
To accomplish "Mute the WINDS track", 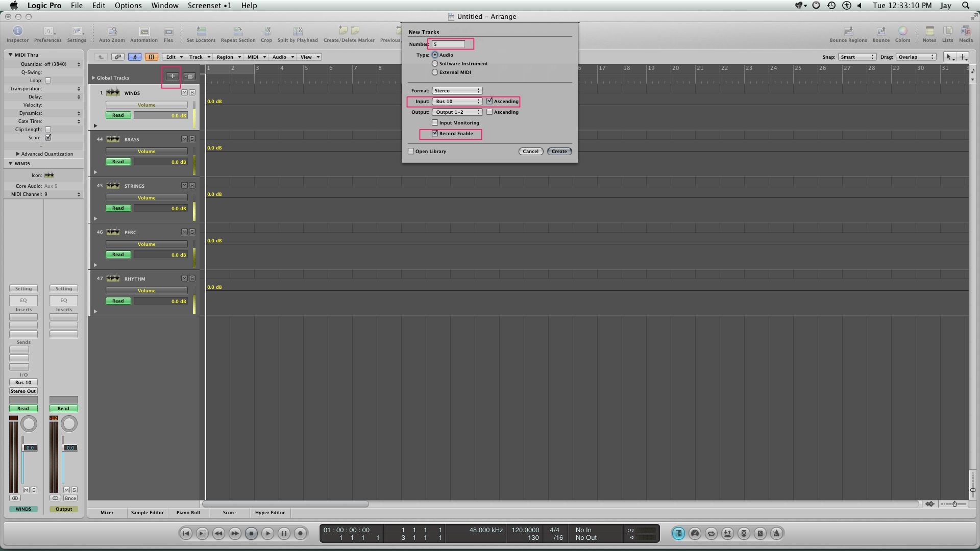I will pyautogui.click(x=184, y=92).
